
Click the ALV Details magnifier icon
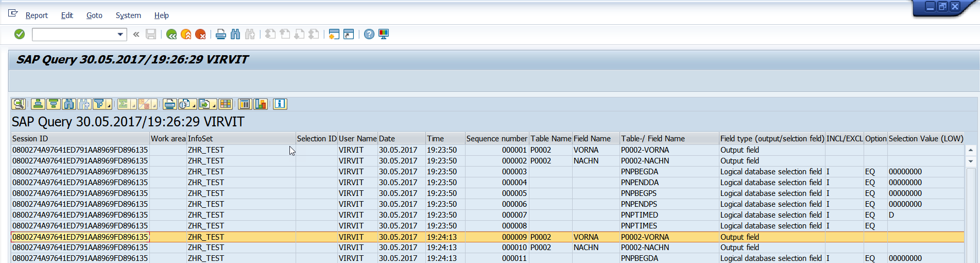pos(19,104)
